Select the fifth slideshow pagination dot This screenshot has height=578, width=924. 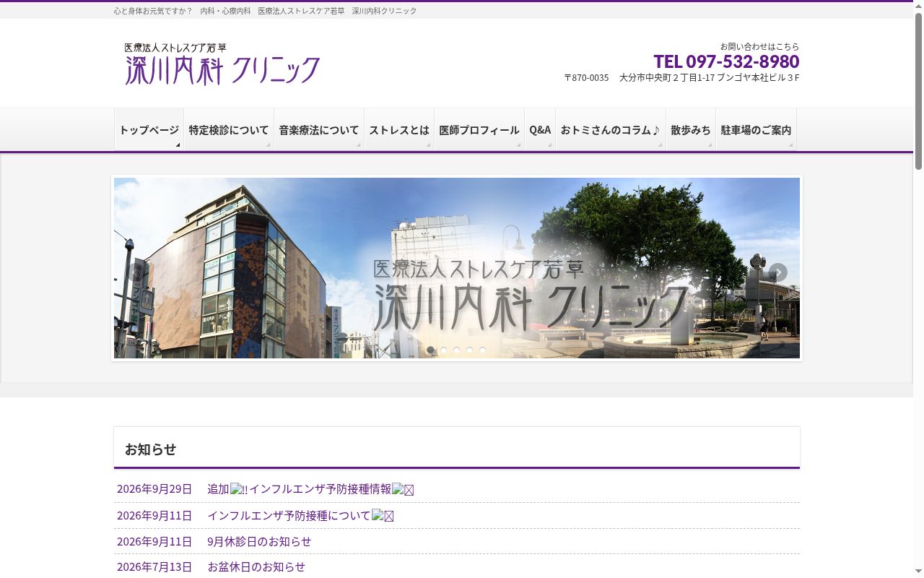coord(483,350)
